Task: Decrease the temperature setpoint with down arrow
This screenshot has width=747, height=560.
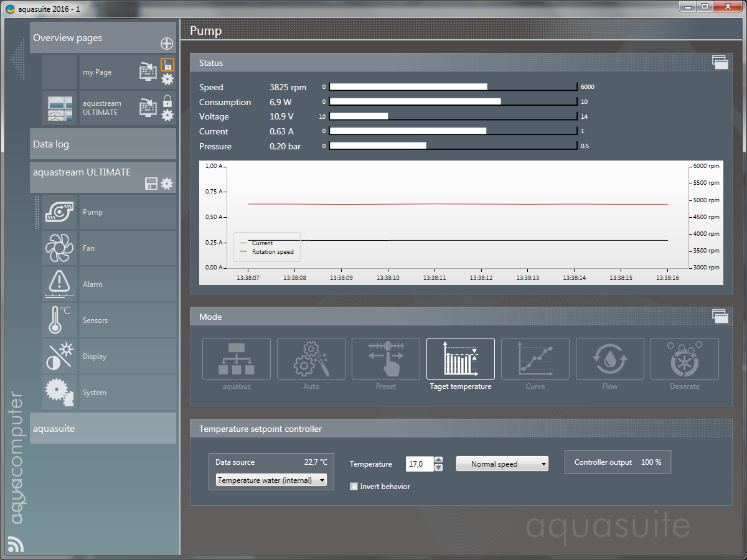Action: (x=439, y=467)
